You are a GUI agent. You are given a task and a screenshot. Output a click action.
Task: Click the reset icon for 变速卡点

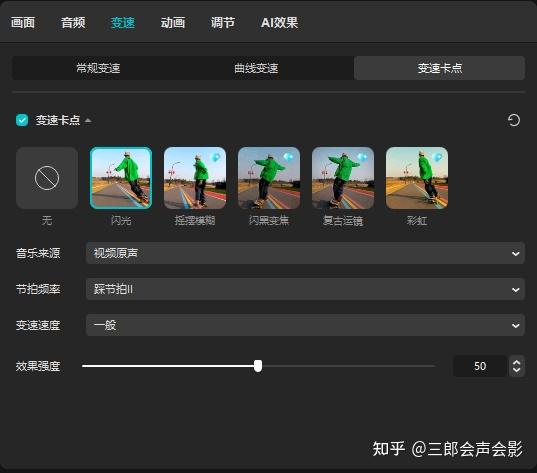click(513, 120)
